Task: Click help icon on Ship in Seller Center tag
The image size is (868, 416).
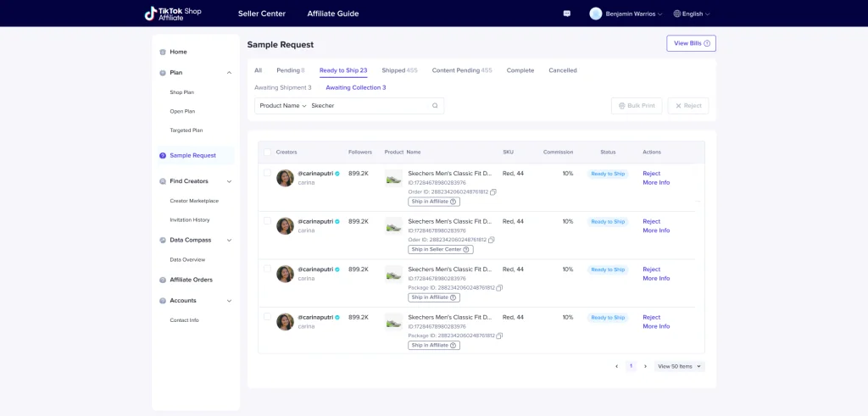Action: tap(466, 249)
